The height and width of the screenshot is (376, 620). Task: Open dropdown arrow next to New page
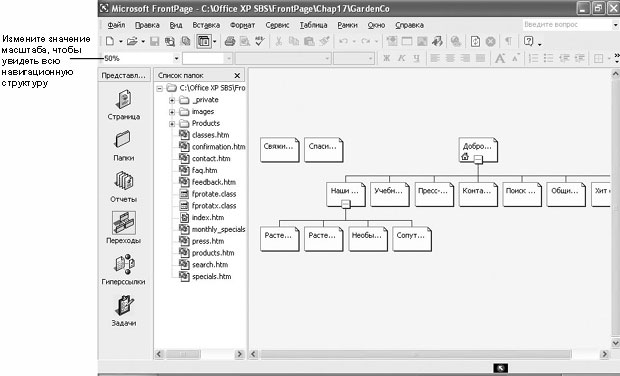point(120,41)
